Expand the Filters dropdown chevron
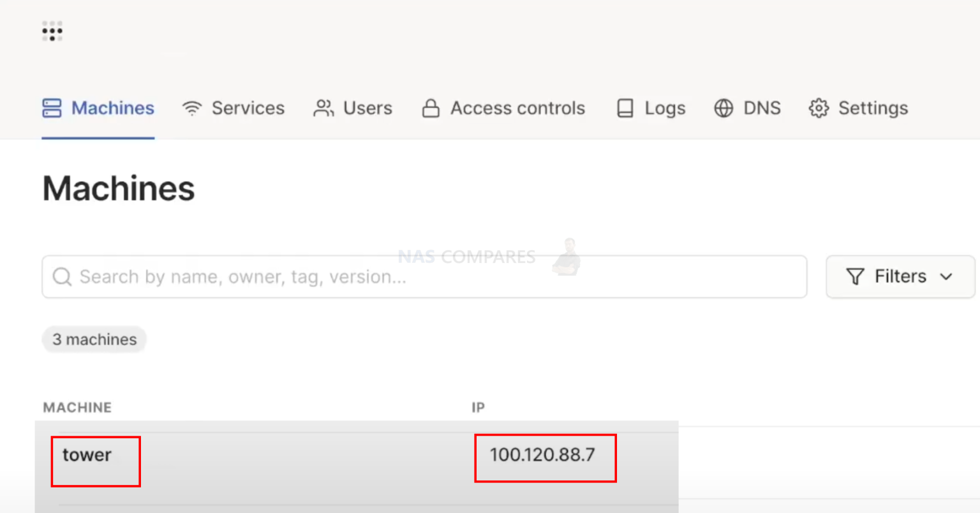 (x=946, y=277)
